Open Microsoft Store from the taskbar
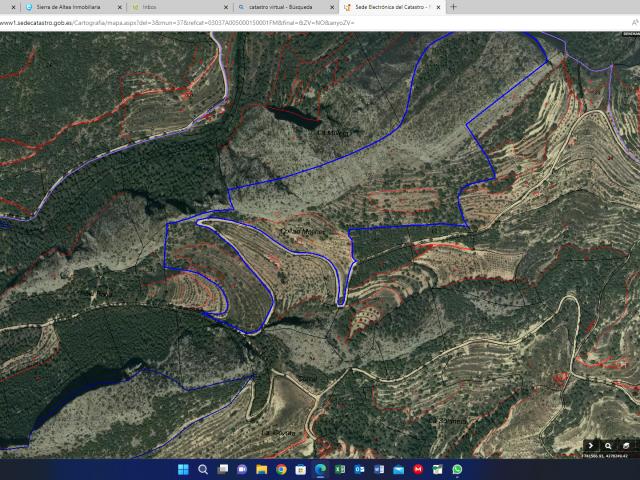Image resolution: width=640 pixels, height=480 pixels. pyautogui.click(x=301, y=469)
